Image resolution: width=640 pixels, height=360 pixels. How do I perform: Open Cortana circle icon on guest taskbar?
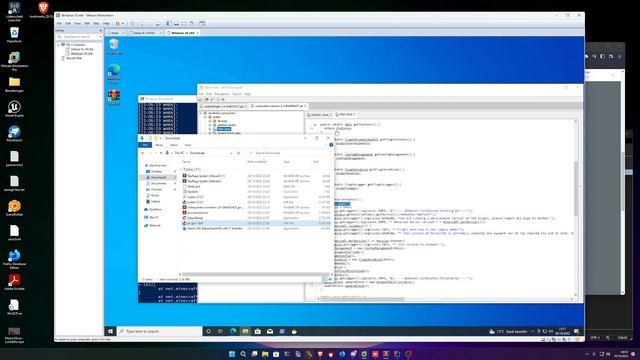(208, 331)
